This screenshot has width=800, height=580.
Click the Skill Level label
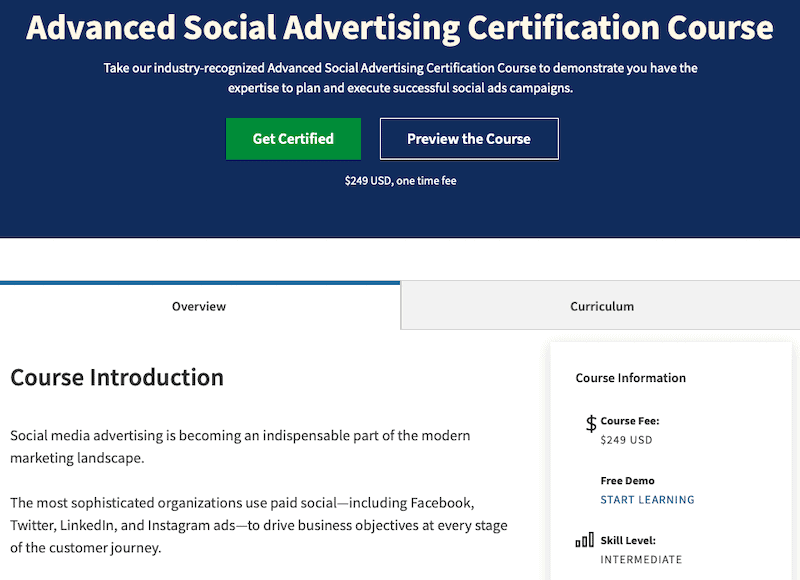tap(628, 540)
